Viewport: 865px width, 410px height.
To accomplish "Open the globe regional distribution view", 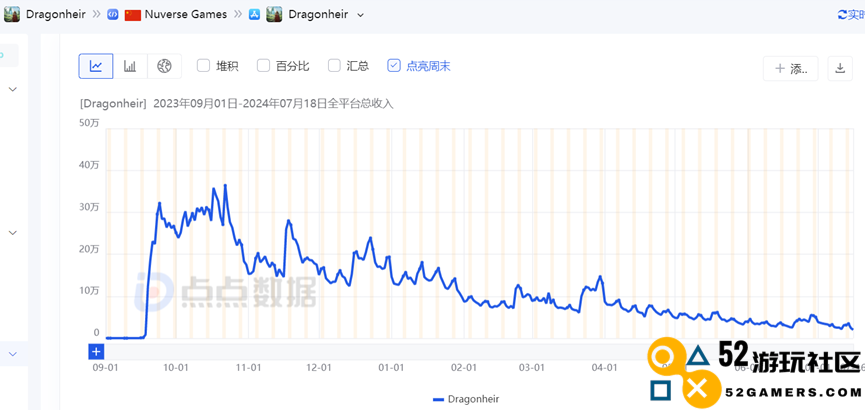I will click(x=164, y=66).
